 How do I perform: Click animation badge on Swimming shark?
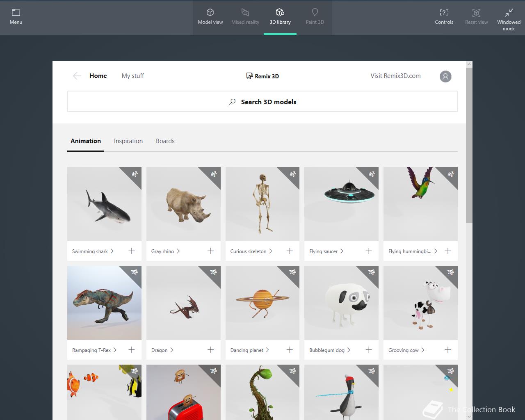coord(134,174)
